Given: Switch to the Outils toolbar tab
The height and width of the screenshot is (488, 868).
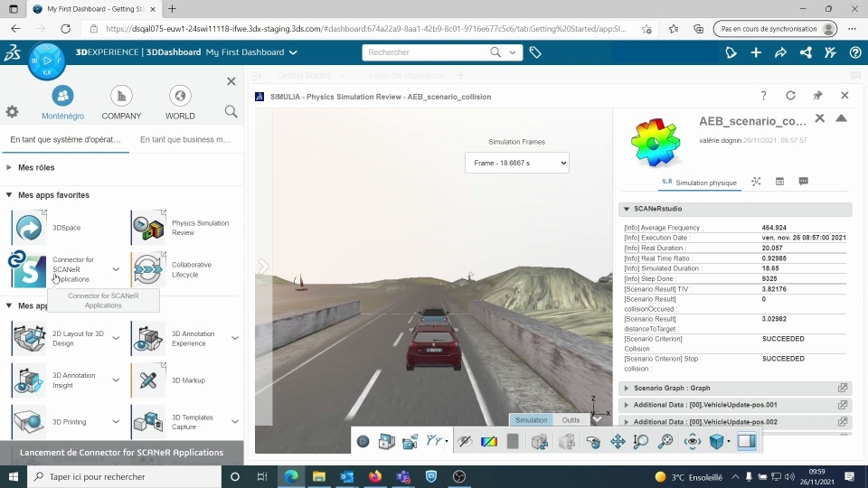Looking at the screenshot, I should 571,420.
